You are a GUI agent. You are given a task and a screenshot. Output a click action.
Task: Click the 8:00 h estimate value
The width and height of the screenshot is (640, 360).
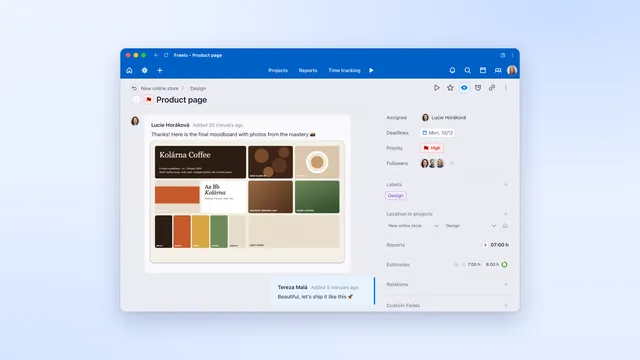point(492,264)
